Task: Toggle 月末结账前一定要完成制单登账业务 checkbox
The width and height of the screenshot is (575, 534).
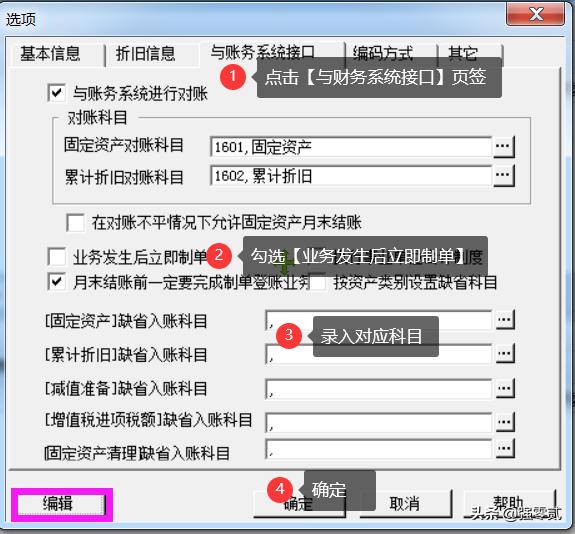Action: click(57, 282)
